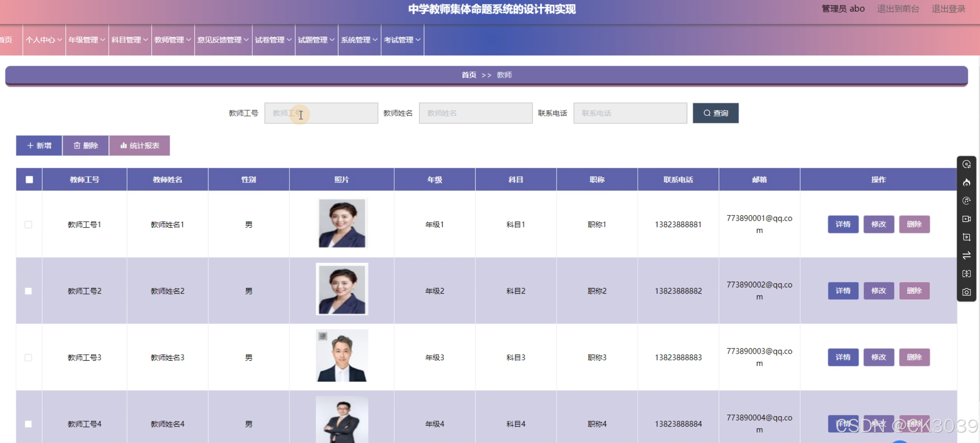
Task: Open the 年级管理 menu item
Action: (87, 40)
